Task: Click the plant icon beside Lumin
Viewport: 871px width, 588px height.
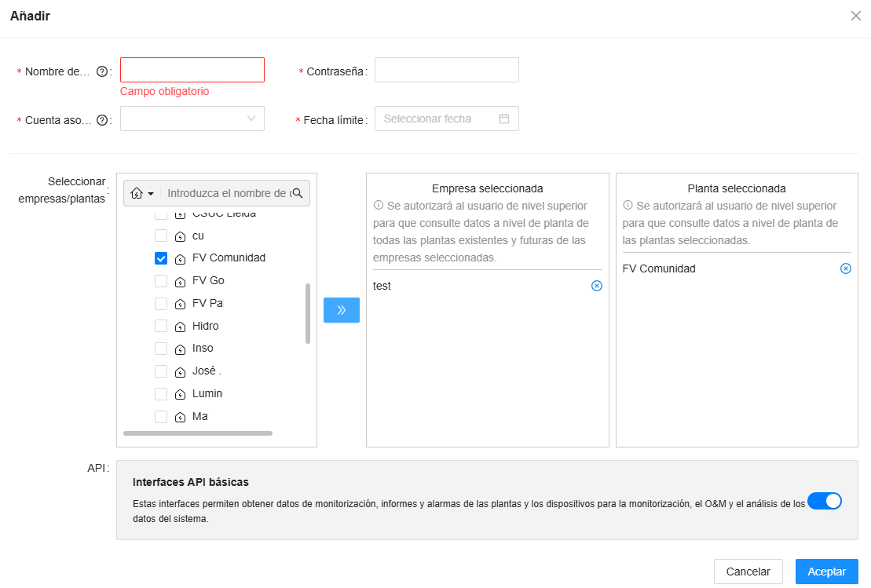Action: click(x=180, y=394)
